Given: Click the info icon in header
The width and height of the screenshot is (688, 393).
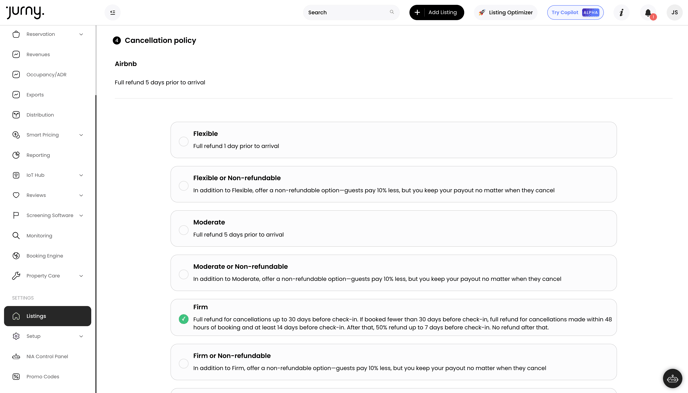Looking at the screenshot, I should click(621, 13).
